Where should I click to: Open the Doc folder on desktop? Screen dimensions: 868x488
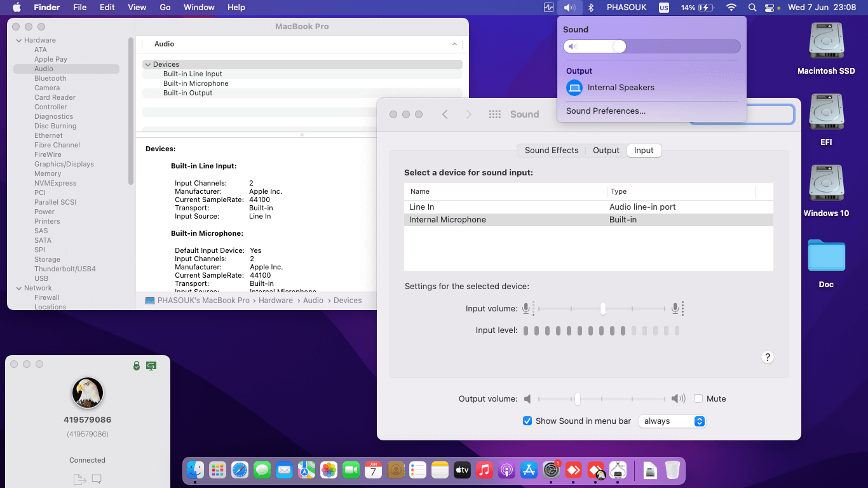point(826,255)
